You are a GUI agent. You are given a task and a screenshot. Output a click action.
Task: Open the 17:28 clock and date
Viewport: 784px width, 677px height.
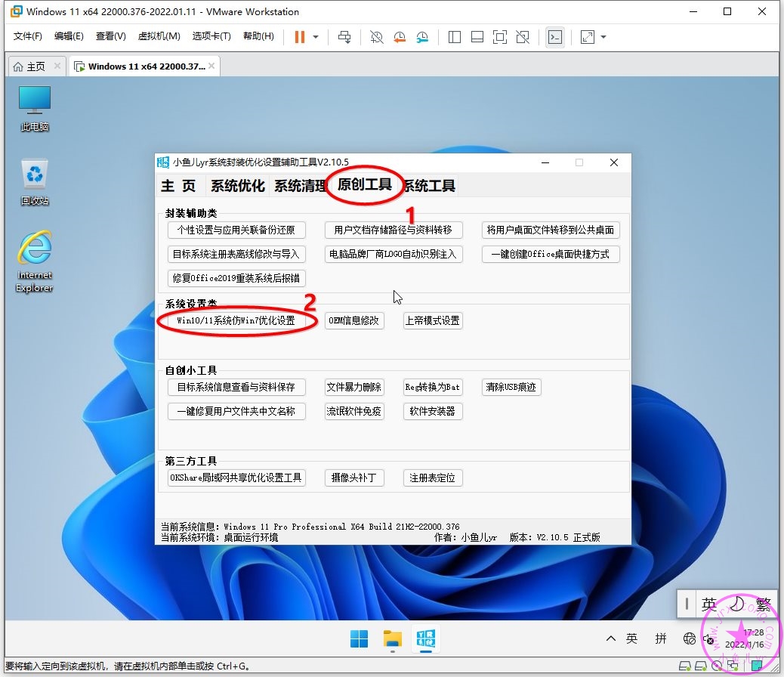pyautogui.click(x=745, y=638)
